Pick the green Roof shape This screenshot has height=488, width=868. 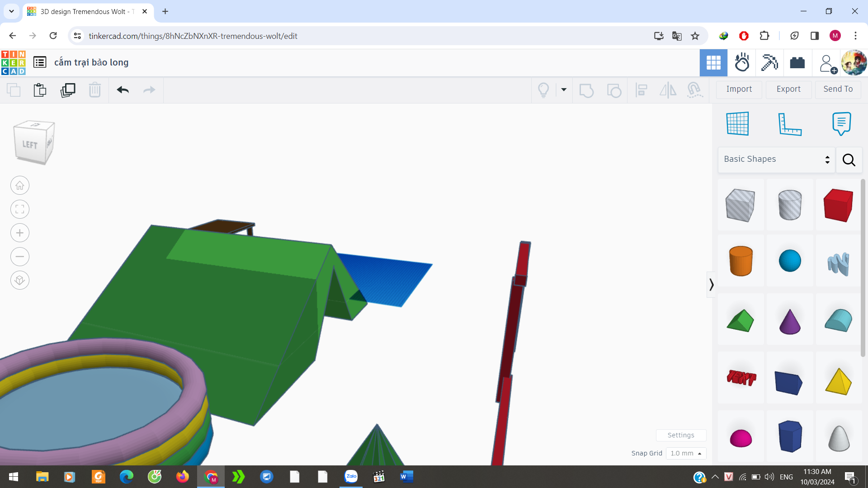coord(741,320)
